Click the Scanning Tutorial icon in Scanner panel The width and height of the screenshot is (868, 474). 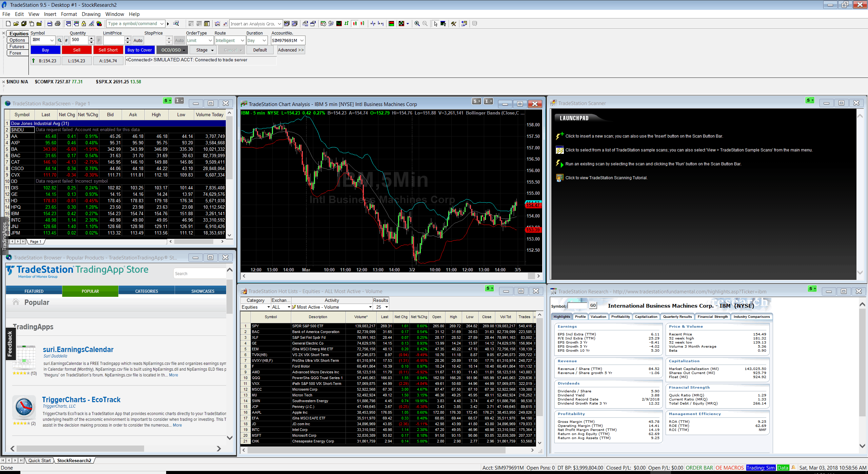559,177
